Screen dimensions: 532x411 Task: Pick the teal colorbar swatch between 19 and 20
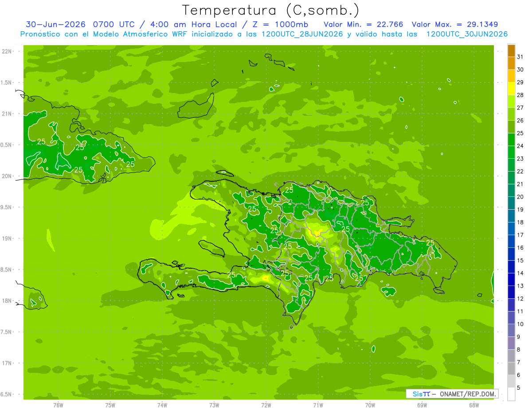(511, 203)
